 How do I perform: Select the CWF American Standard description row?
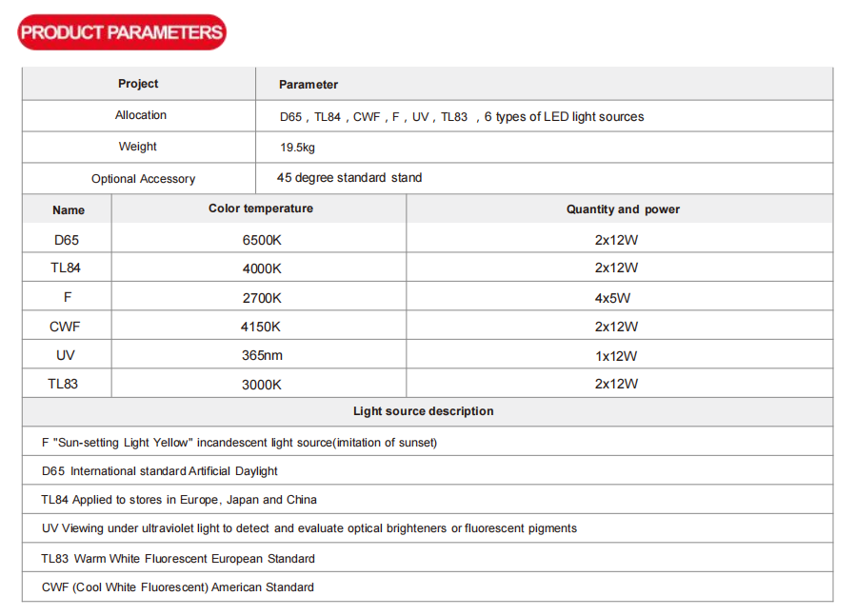[x=178, y=587]
